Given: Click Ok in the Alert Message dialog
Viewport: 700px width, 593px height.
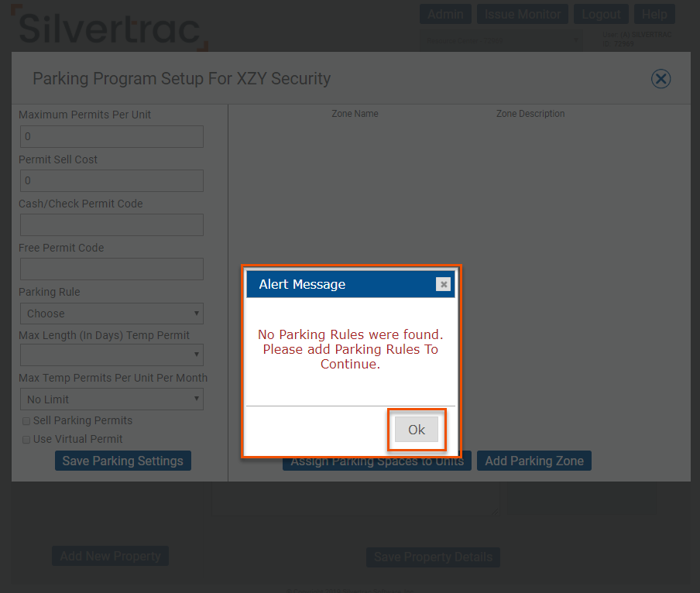Looking at the screenshot, I should [417, 430].
